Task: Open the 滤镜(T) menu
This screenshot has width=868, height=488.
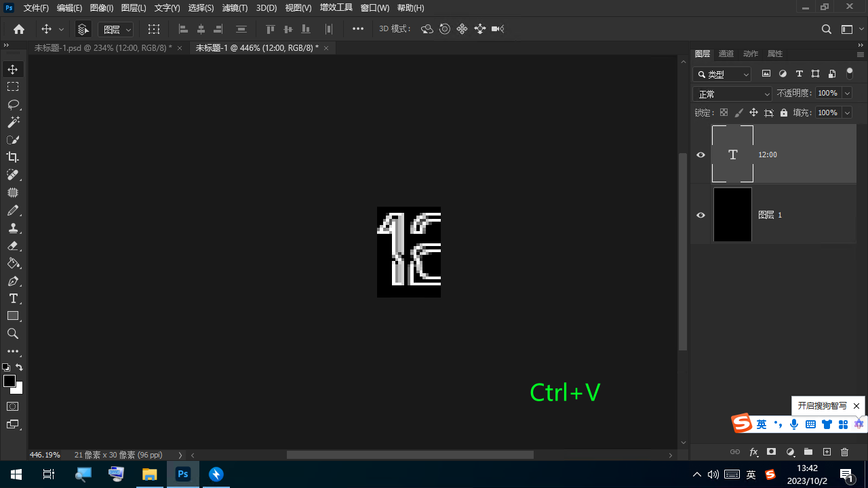Action: coord(235,8)
